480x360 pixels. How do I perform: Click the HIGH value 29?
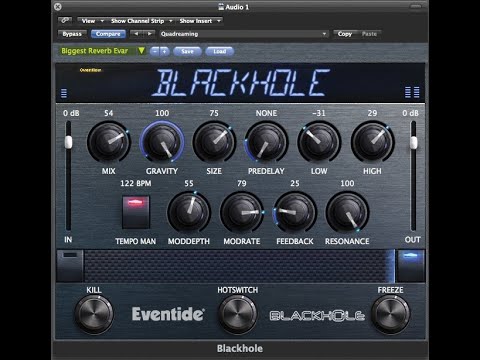point(372,113)
